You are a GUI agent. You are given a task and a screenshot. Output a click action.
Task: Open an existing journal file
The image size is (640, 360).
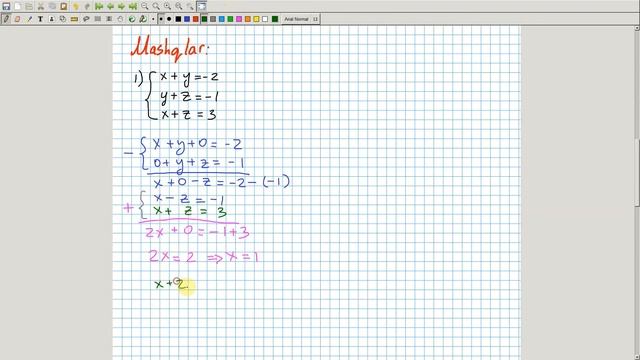tap(29, 7)
